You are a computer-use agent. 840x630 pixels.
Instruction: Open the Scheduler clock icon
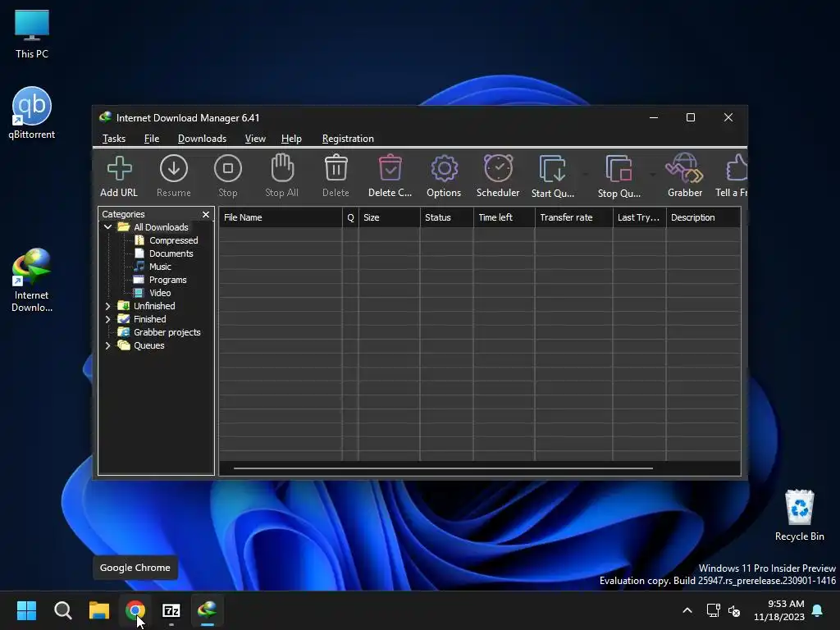498,168
